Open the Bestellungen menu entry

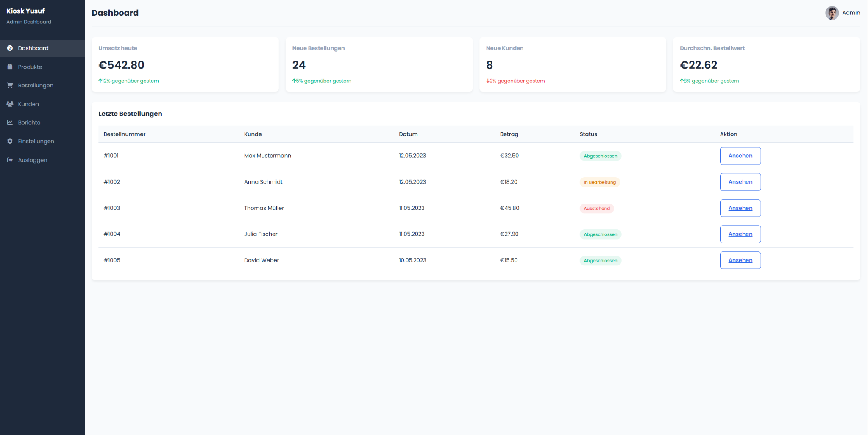tap(36, 85)
